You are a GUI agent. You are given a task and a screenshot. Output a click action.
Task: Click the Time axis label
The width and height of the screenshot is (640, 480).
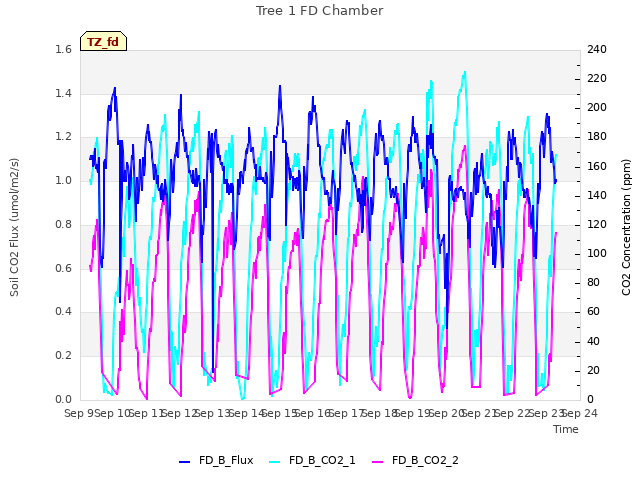tap(566, 429)
